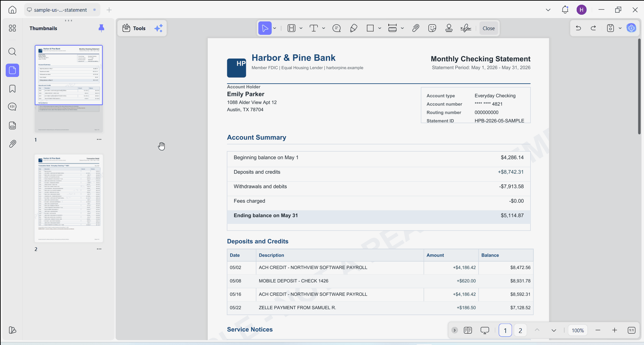Expand the Highlight tool options
Image resolution: width=644 pixels, height=345 pixels.
tap(301, 28)
